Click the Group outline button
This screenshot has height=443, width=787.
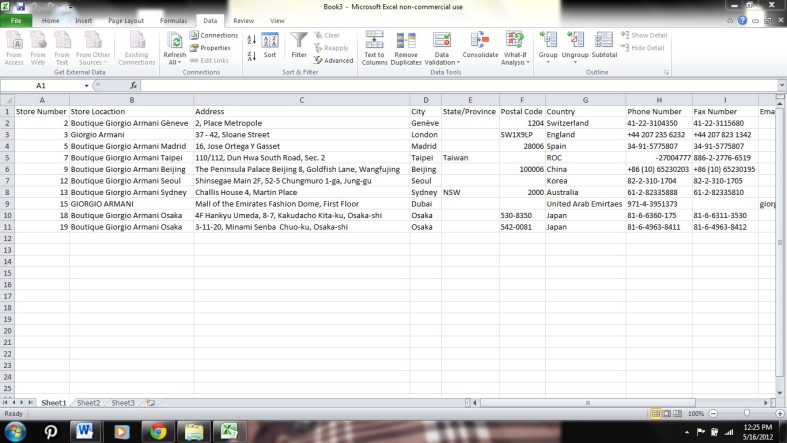(548, 44)
